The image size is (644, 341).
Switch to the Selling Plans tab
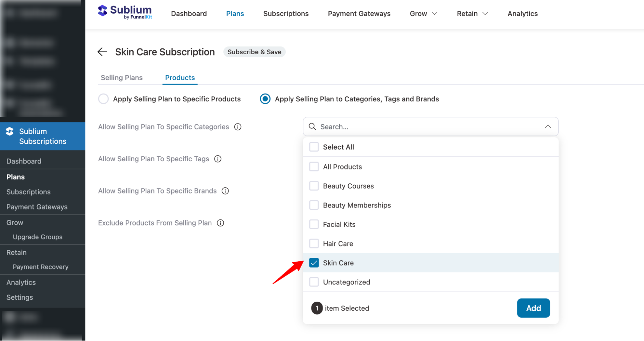point(121,77)
